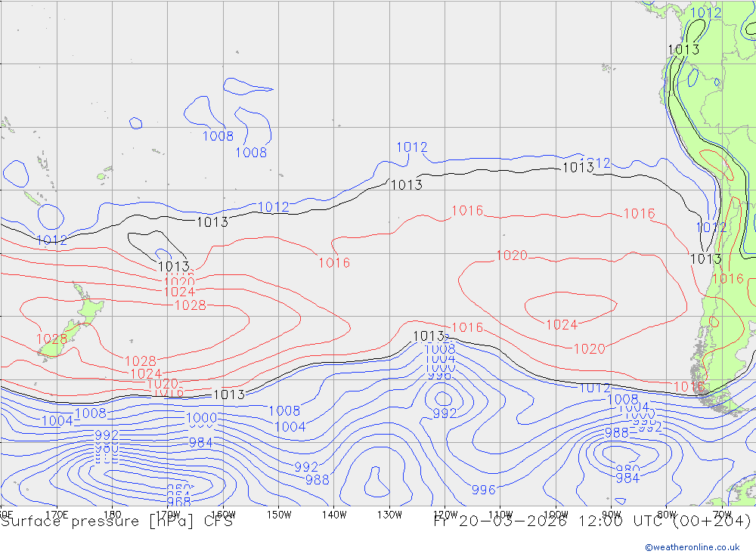This screenshot has height=554, width=756.
Task: Click the '130W' longitude axis label
Action: pos(389,515)
